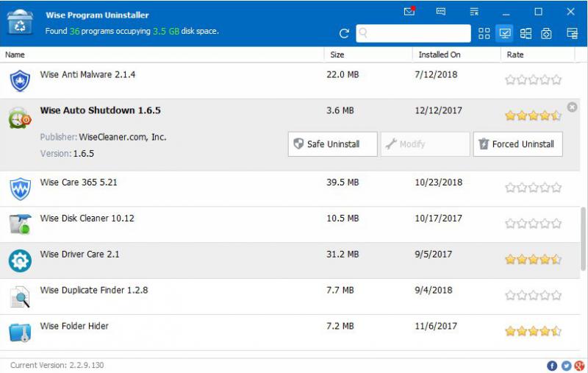Open the Facebook link in status bar
This screenshot has width=588, height=373.
click(x=552, y=366)
